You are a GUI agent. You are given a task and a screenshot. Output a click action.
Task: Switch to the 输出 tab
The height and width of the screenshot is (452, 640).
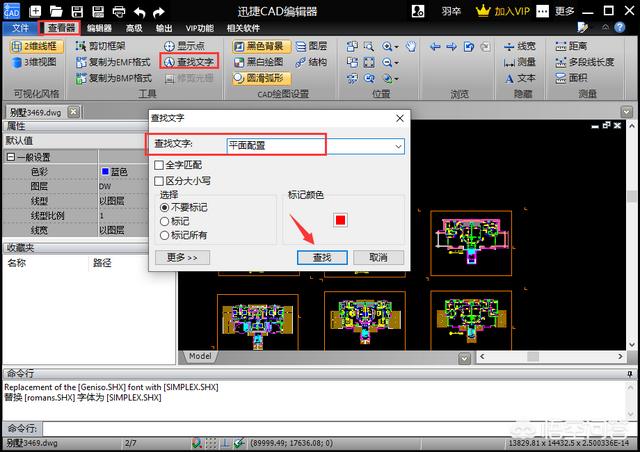click(164, 28)
